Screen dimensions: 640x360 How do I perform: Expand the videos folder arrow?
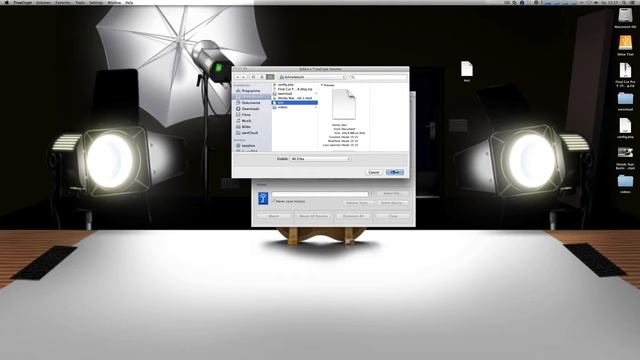coord(316,107)
